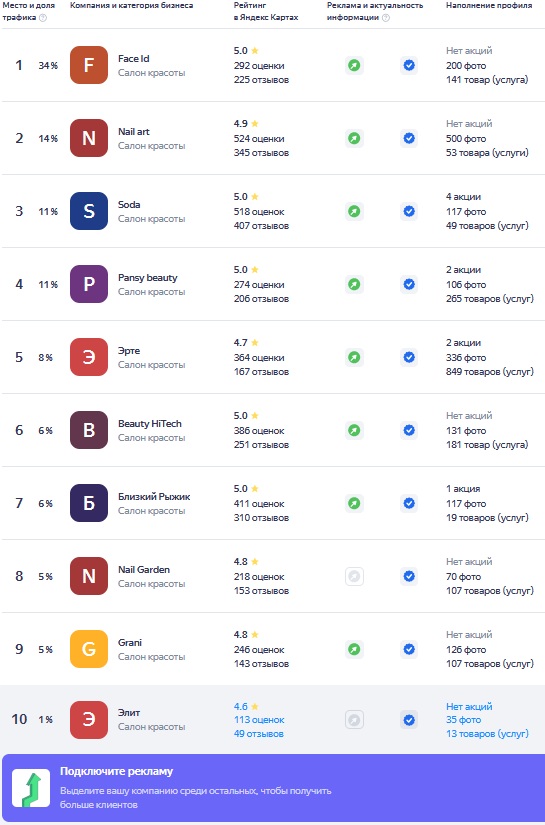Open the 113 оценок link for Элит
Image resolution: width=545 pixels, height=825 pixels.
(x=259, y=720)
